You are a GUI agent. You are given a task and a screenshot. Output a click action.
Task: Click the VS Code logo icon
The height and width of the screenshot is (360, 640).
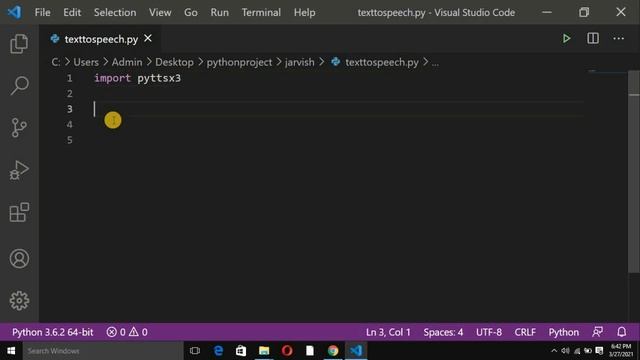coord(14,12)
